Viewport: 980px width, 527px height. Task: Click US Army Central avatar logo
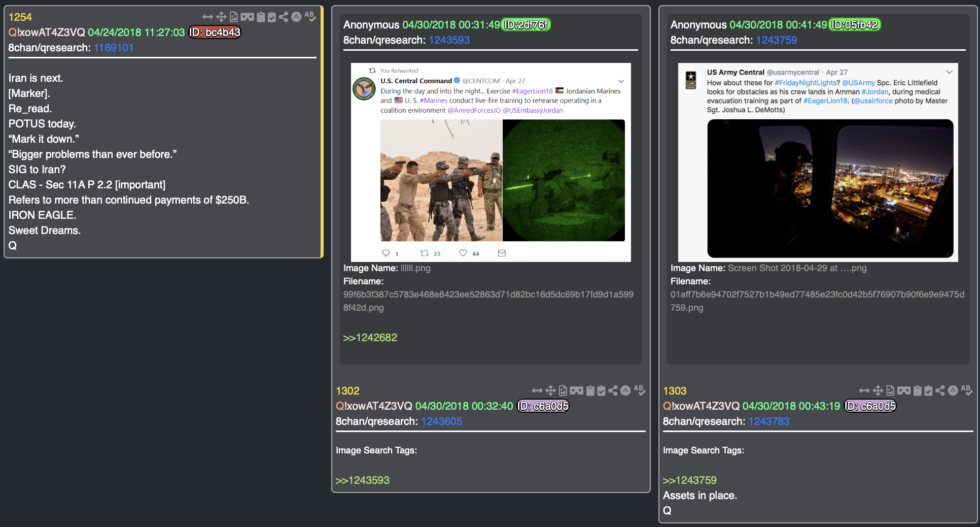pos(691,80)
